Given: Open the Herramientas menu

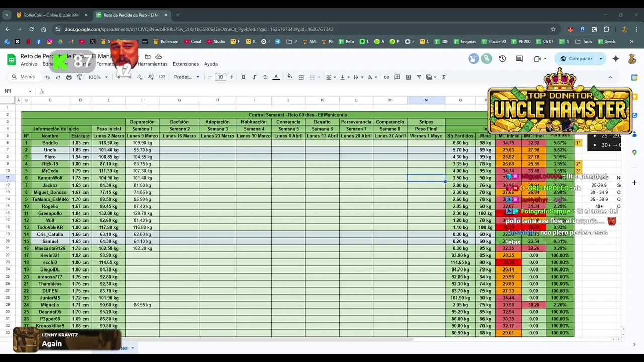Looking at the screenshot, I should click(x=152, y=64).
